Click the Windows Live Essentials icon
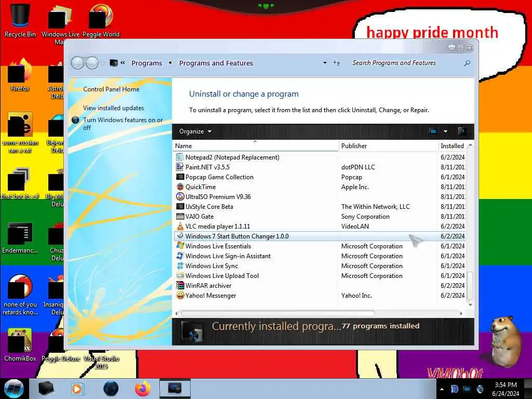Image resolution: width=532 pixels, height=399 pixels. click(x=180, y=246)
